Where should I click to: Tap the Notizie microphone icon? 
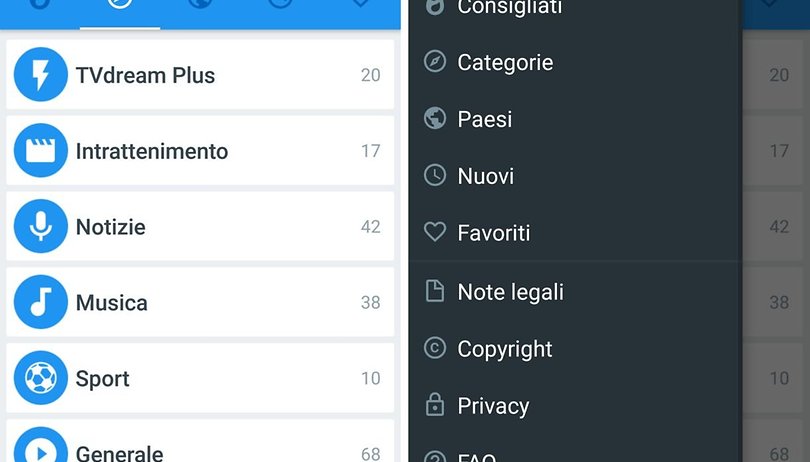click(x=40, y=226)
